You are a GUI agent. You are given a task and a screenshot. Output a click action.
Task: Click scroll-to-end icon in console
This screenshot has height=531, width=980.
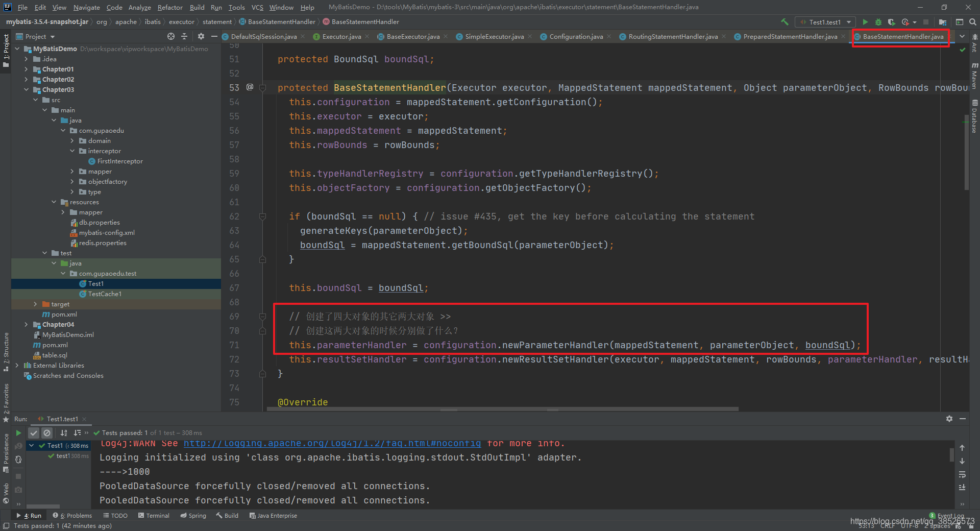[x=962, y=488]
